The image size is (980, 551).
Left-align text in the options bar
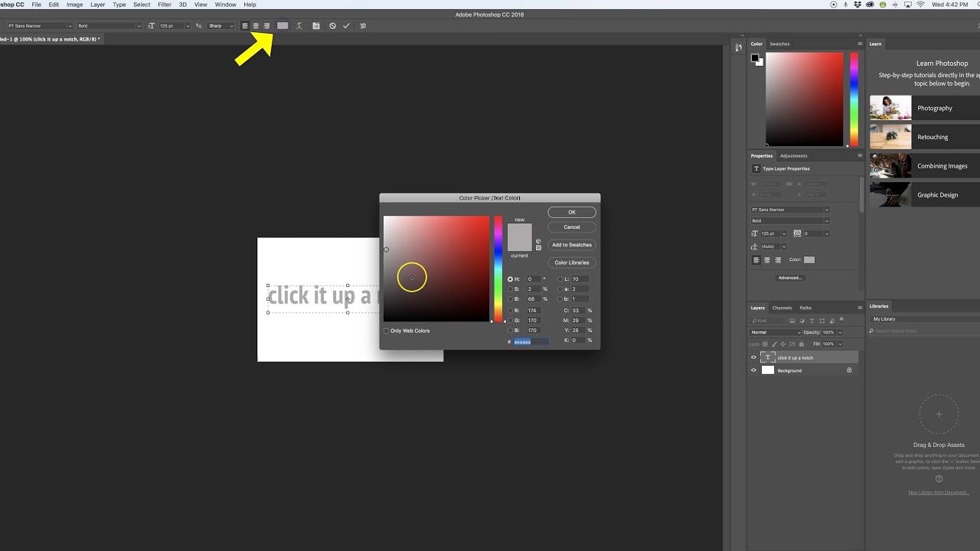[245, 26]
